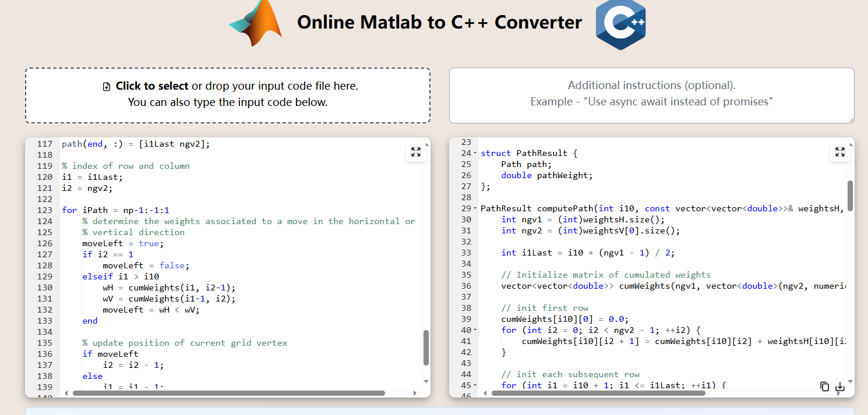Click line "wH = cumWeights(i1, i2-1);"
Viewport: 868px width, 415px height.
(x=170, y=288)
